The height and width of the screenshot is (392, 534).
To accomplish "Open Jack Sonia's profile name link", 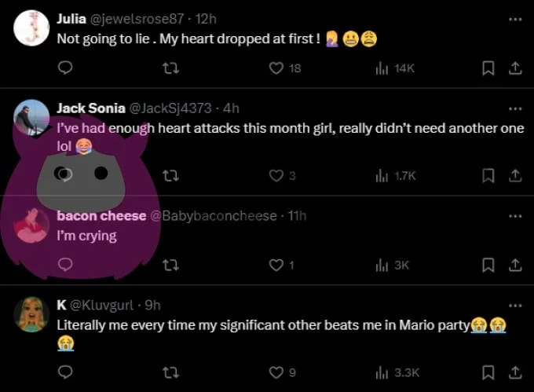I will click(91, 108).
